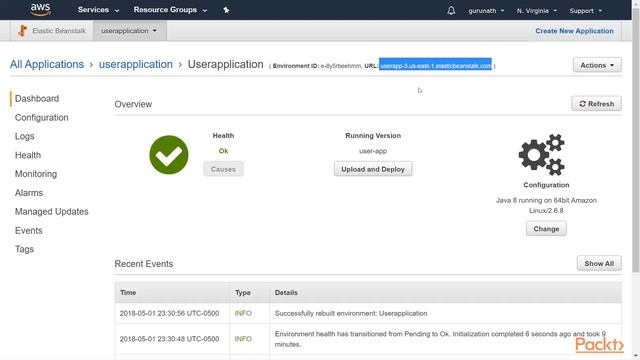Click the user-app running version text

(x=373, y=151)
